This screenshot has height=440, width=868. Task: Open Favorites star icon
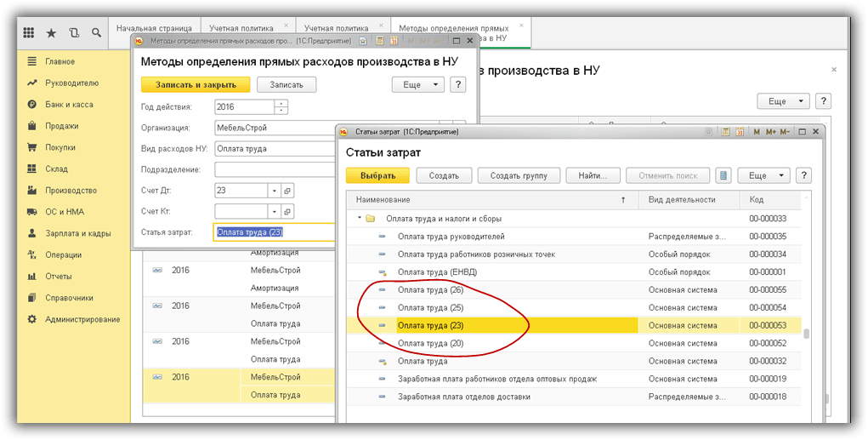coord(52,33)
